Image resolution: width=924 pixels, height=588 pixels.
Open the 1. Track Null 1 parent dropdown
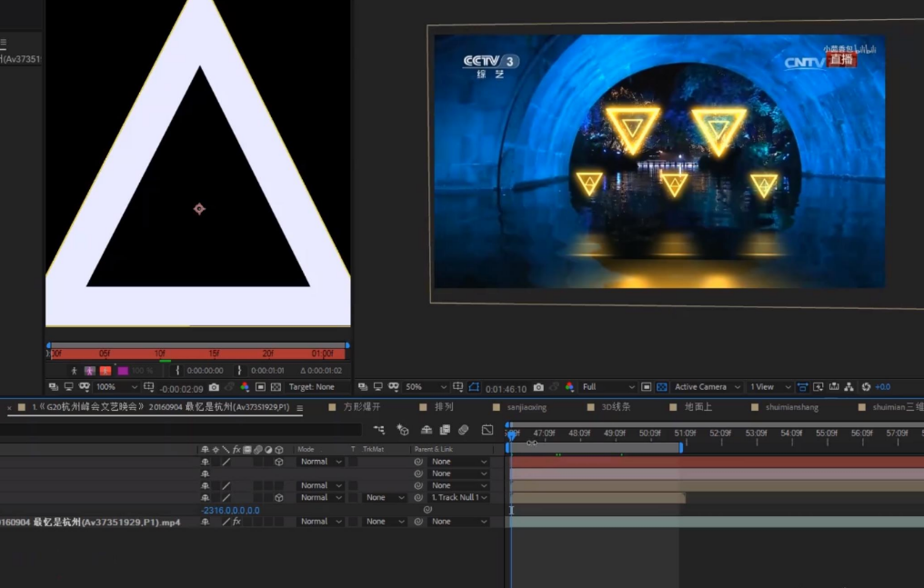[459, 498]
